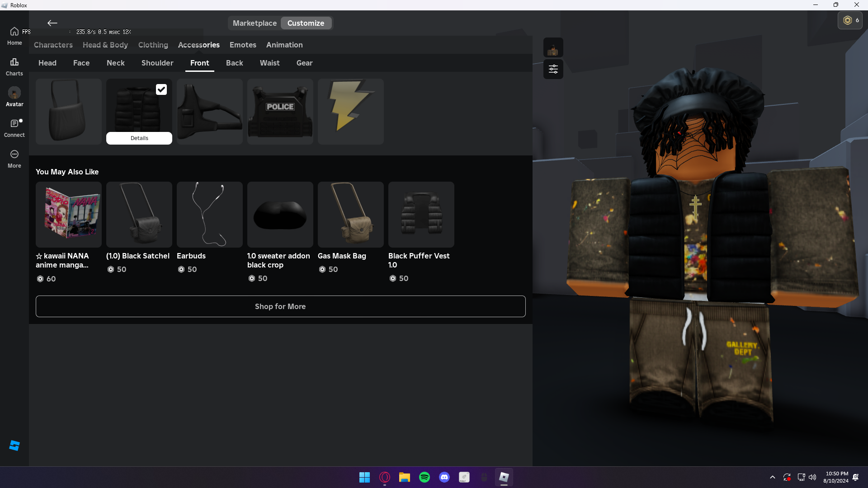This screenshot has width=868, height=488.
Task: Show hidden system tray icons chevron
Action: [773, 477]
